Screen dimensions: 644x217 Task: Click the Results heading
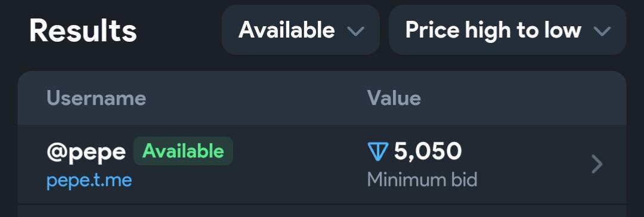pos(83,31)
